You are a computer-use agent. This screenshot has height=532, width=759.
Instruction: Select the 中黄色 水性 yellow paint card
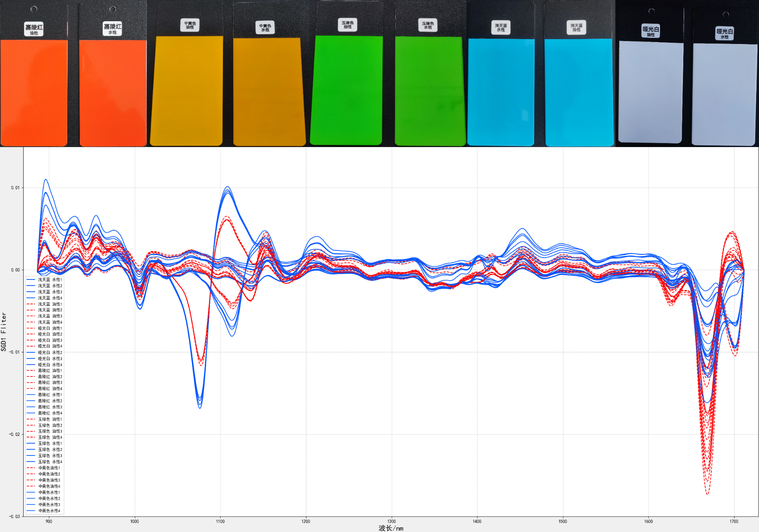click(x=269, y=92)
